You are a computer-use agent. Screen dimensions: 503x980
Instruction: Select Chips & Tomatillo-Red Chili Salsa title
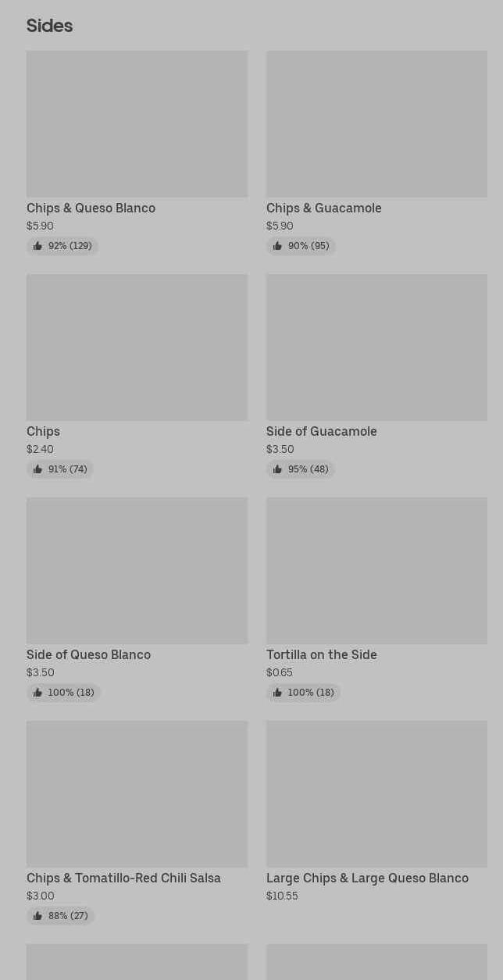[123, 878]
